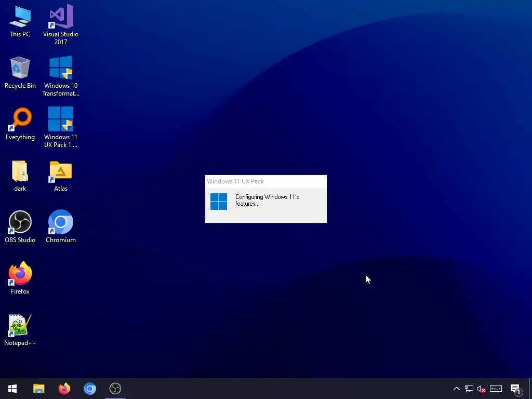The height and width of the screenshot is (399, 532).
Task: Select the Recycle Bin icon
Action: coord(20,73)
